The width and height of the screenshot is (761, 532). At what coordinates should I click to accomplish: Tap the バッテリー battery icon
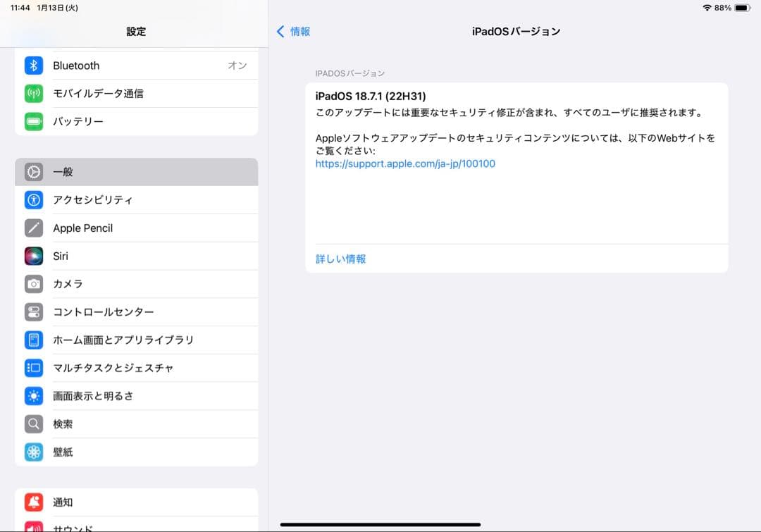tap(34, 121)
